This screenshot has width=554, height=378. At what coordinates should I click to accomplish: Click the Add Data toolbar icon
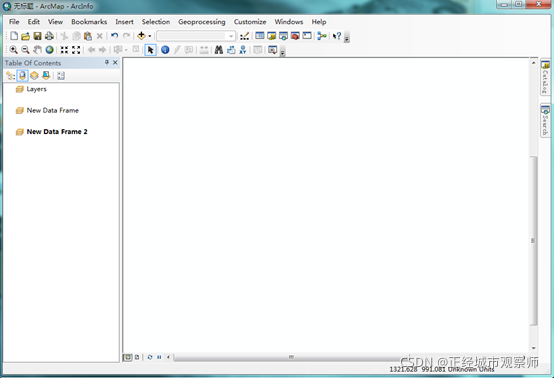click(141, 36)
